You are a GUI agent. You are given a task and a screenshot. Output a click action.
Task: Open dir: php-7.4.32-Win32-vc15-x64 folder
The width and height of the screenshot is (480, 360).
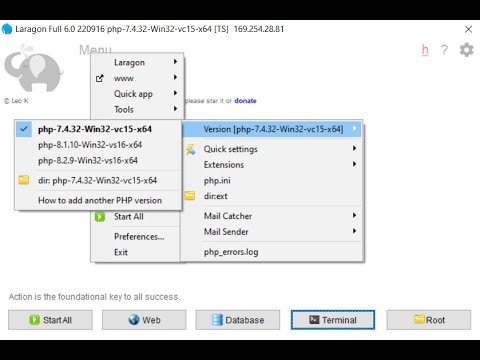pos(98,180)
